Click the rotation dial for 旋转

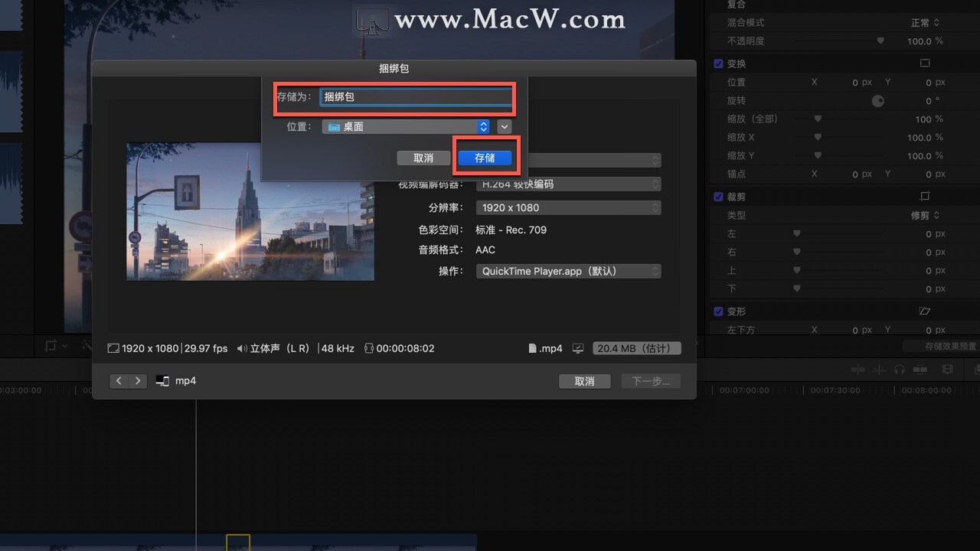(x=877, y=101)
